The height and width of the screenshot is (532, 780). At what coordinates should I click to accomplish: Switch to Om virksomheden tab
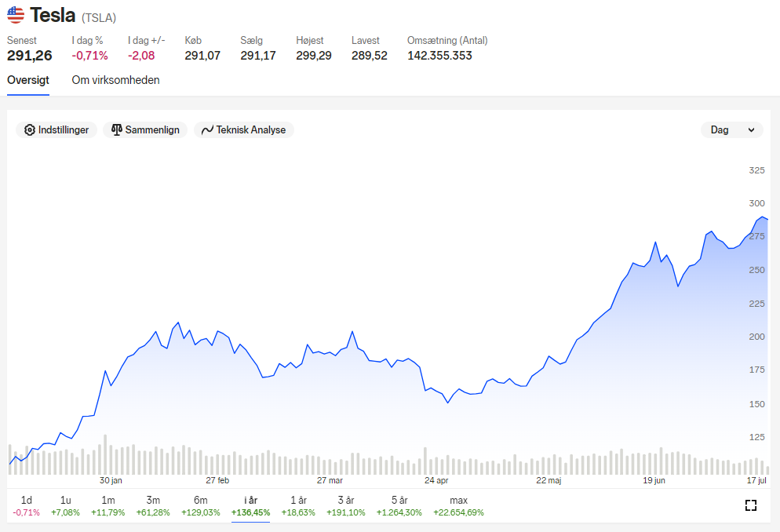(x=115, y=80)
